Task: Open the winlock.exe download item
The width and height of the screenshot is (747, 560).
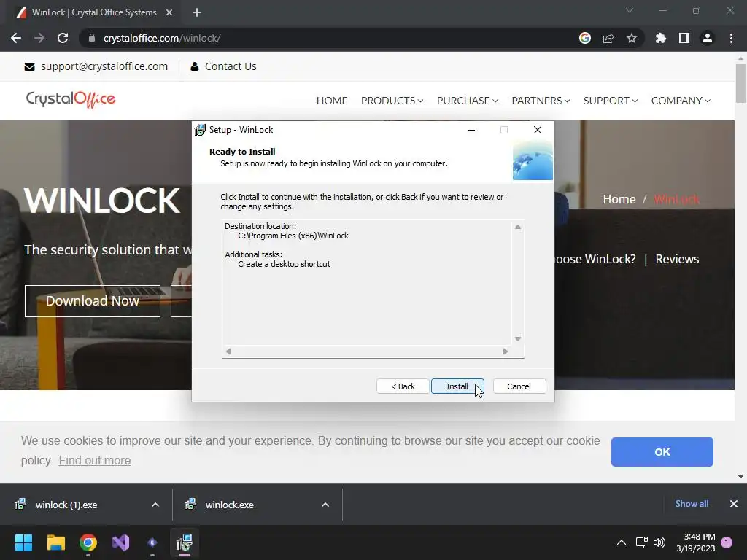Action: (229, 505)
